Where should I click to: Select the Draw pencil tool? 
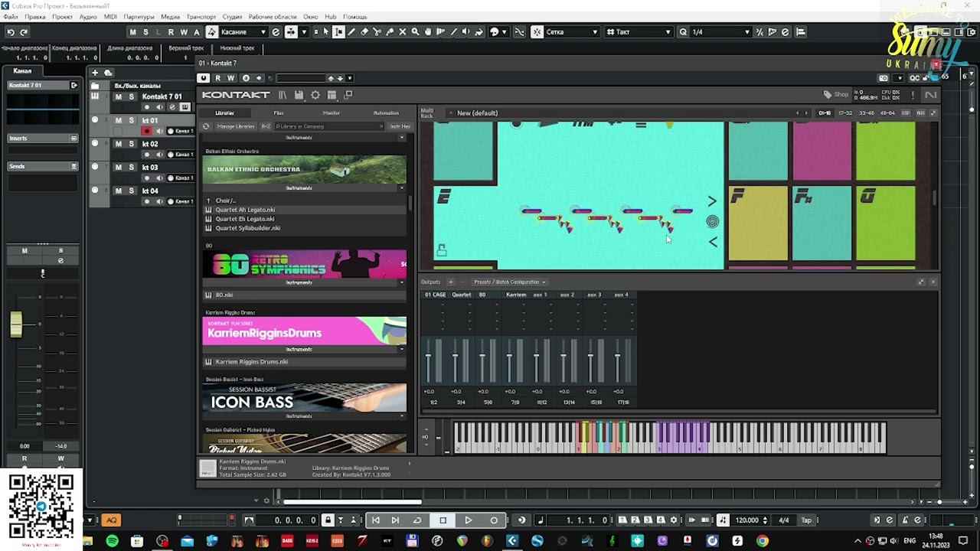[351, 32]
